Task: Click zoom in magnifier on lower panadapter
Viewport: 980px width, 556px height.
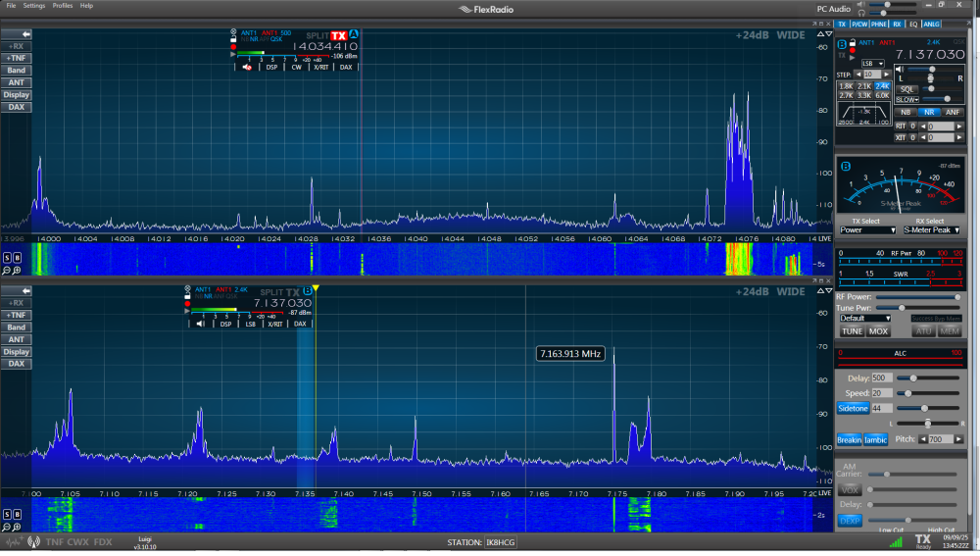Action: [x=17, y=528]
